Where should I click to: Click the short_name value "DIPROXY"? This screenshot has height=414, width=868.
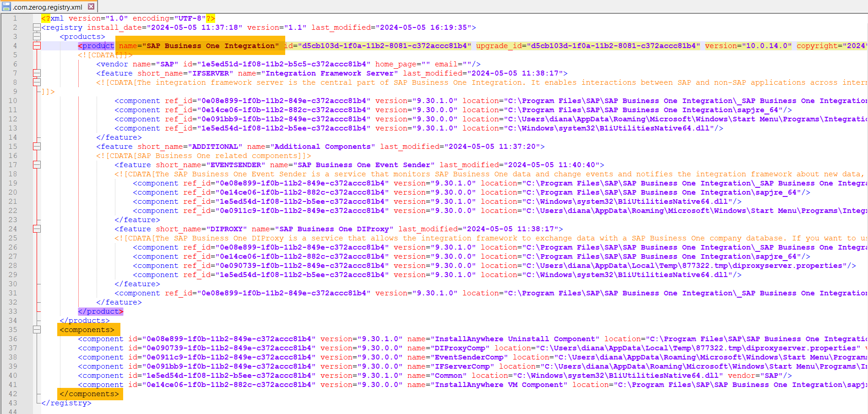click(x=227, y=229)
